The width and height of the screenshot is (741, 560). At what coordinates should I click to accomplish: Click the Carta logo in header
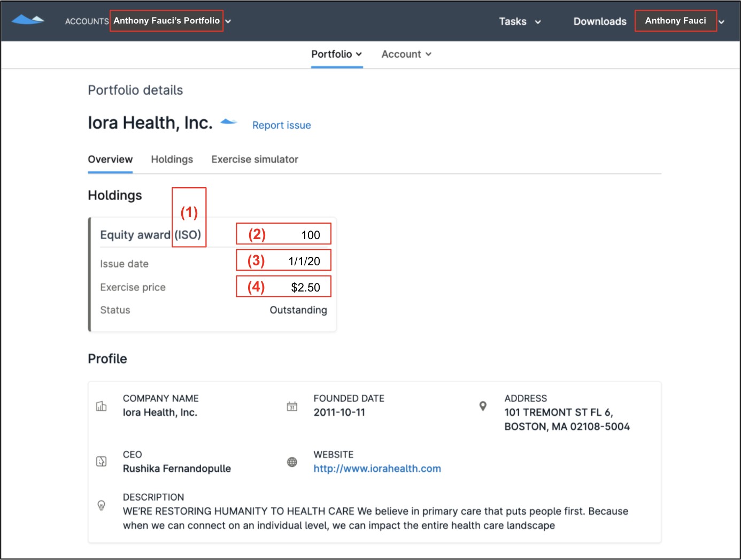pos(27,20)
